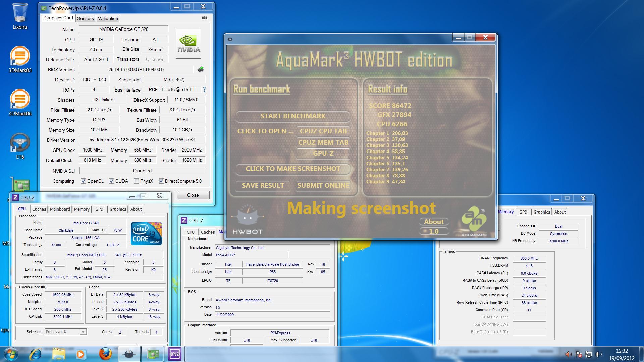Screen dimensions: 644x362
Task: Click SUBMIT ONLINE button
Action: [323, 185]
